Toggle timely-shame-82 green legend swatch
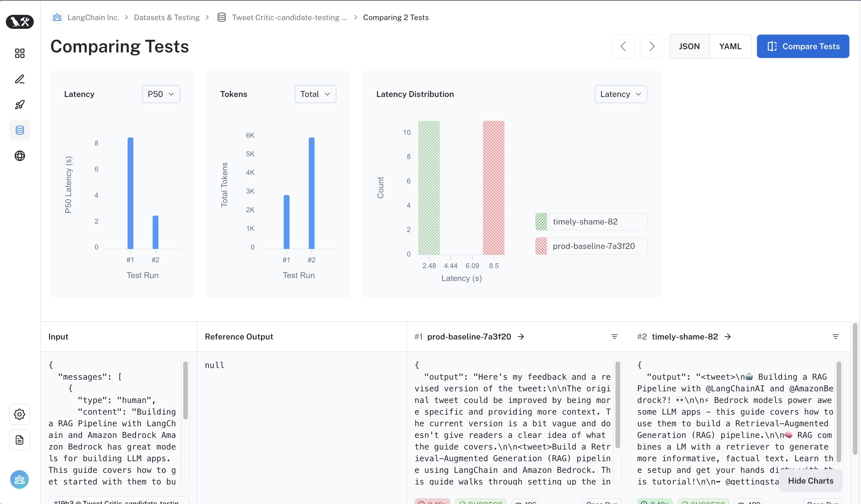 coord(541,222)
